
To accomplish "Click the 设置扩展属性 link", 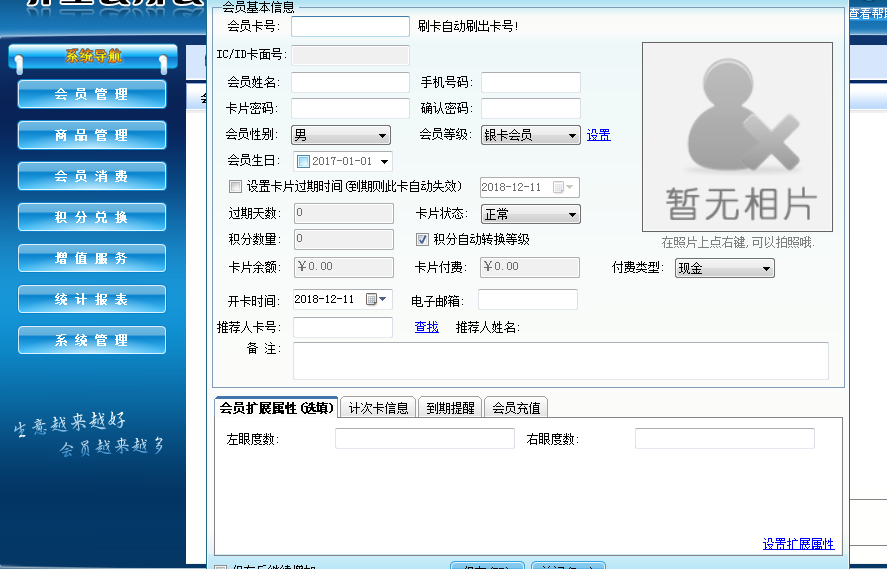I will coord(798,544).
